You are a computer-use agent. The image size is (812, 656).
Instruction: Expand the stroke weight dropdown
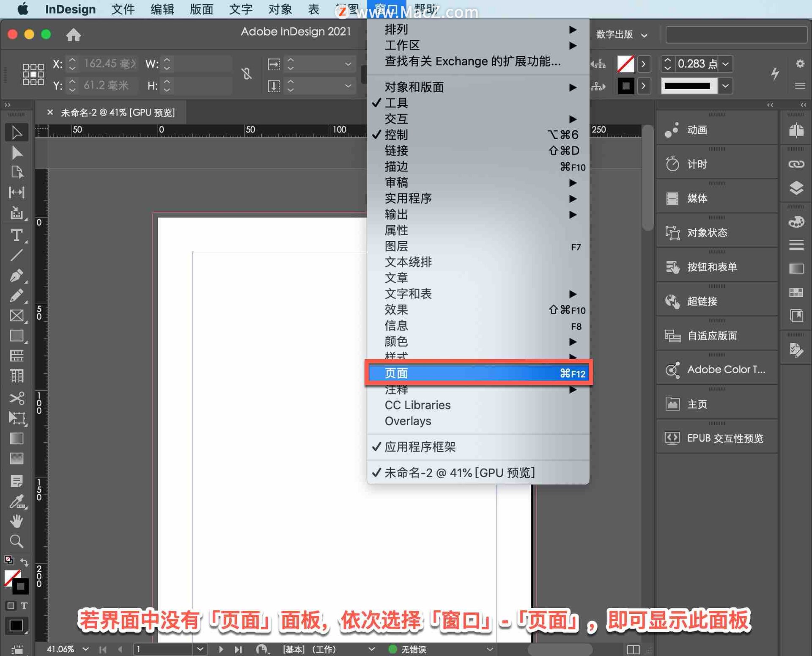click(x=726, y=64)
